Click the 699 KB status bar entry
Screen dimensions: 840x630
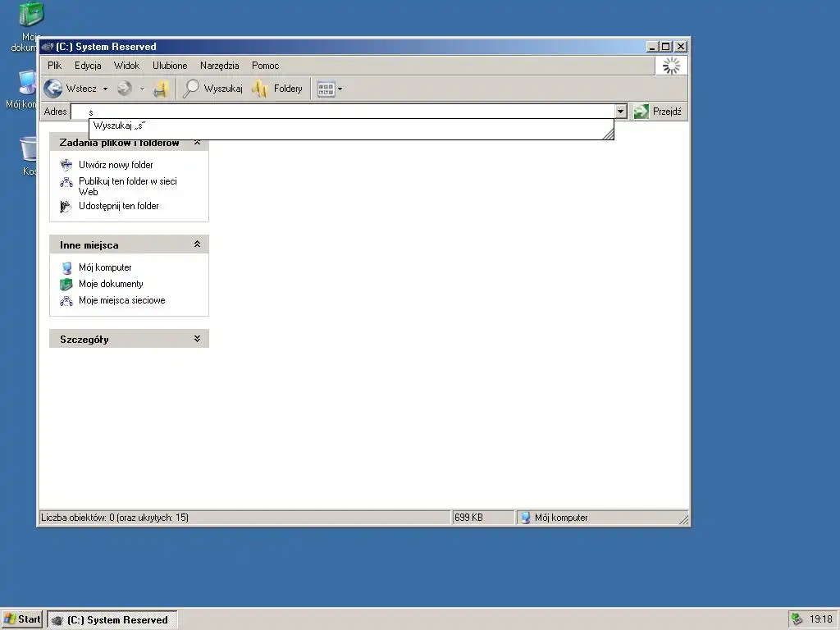482,518
